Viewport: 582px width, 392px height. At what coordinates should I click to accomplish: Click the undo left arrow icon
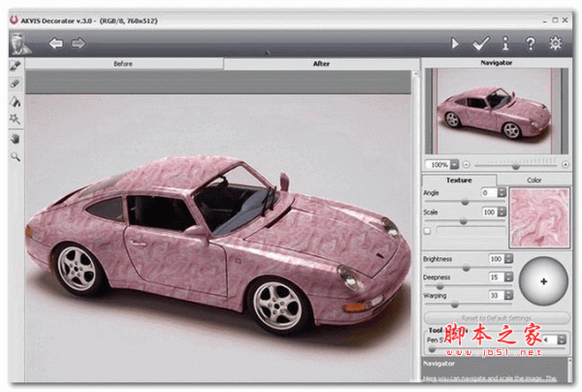[x=56, y=43]
